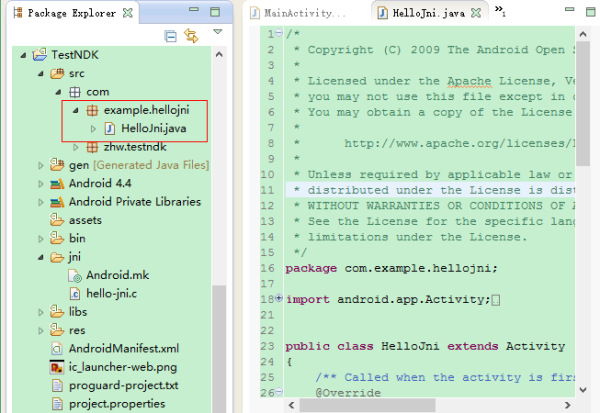Image resolution: width=600 pixels, height=413 pixels.
Task: Click the Android Private Libraries icon
Action: pos(57,202)
